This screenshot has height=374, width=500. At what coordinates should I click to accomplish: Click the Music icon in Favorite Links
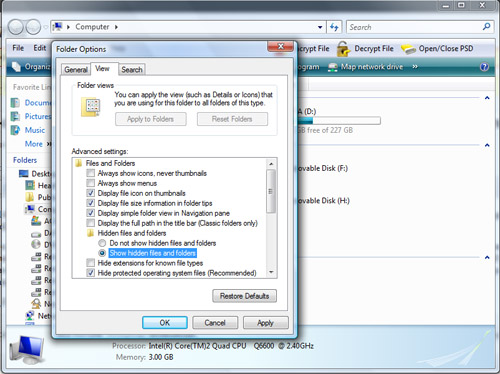(x=15, y=130)
